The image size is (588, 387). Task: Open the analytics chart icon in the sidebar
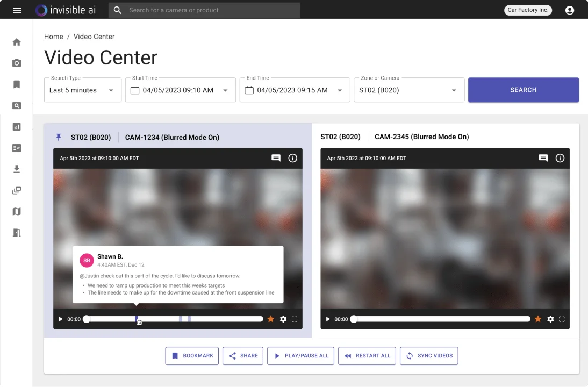coord(16,127)
